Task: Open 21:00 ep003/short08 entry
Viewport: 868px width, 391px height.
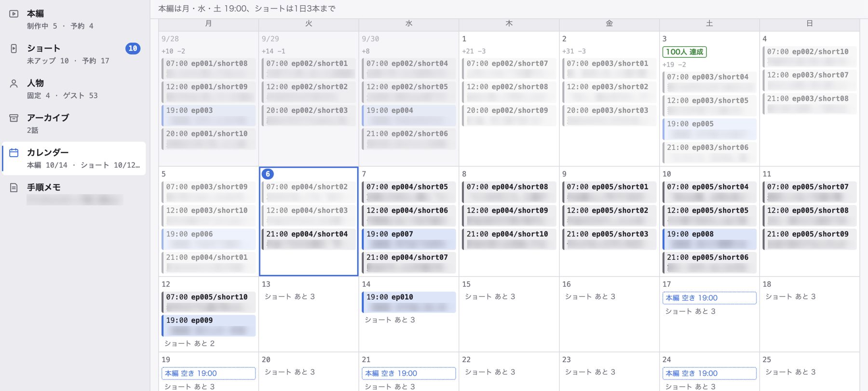Action: point(810,104)
